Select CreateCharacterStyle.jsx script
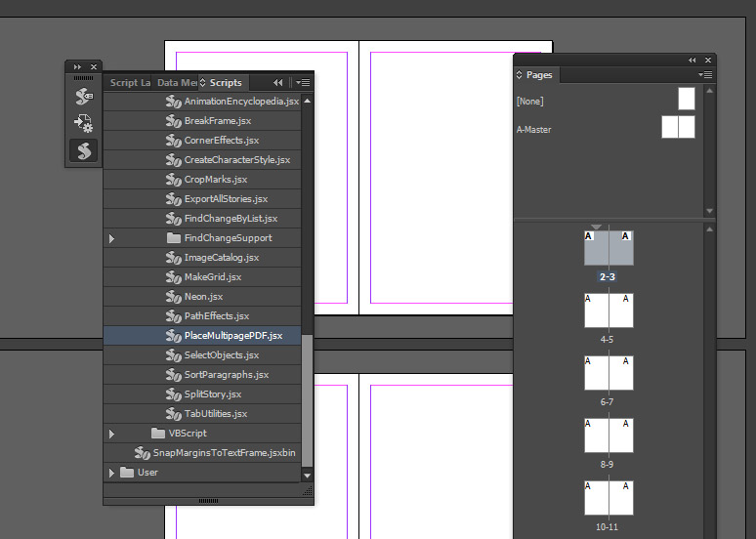The image size is (756, 539). pos(202,160)
